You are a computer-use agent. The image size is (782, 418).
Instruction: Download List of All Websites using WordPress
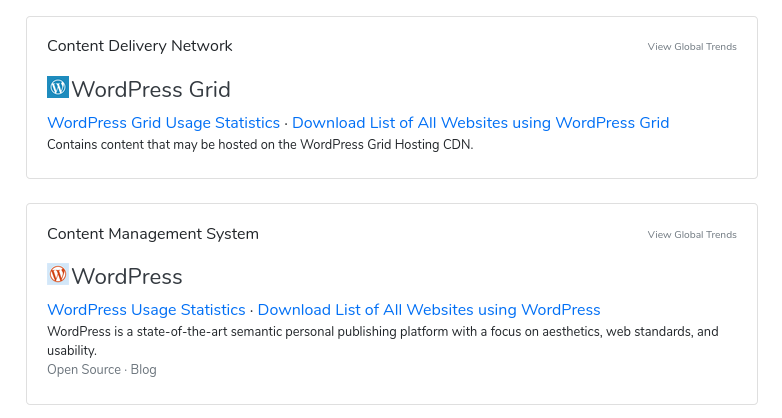(429, 310)
